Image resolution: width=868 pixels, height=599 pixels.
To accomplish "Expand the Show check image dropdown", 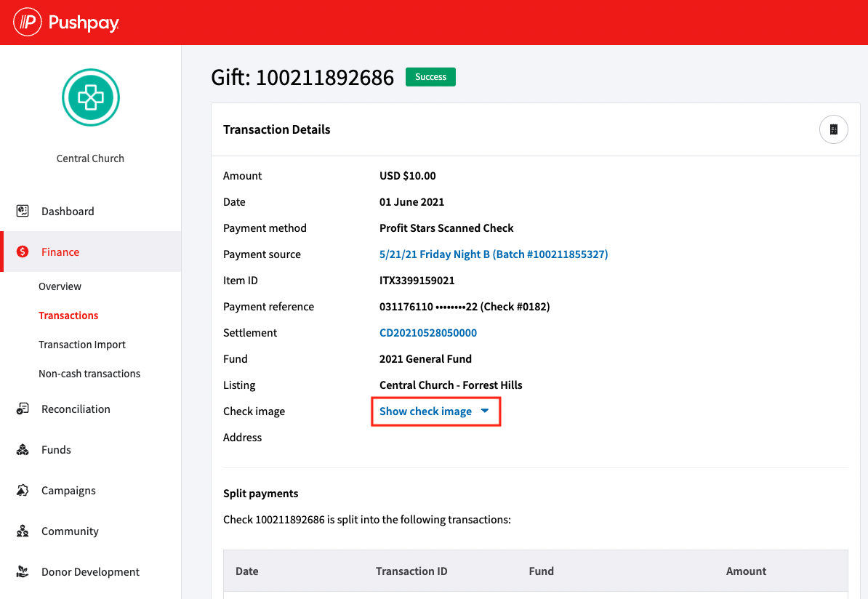I will click(426, 411).
